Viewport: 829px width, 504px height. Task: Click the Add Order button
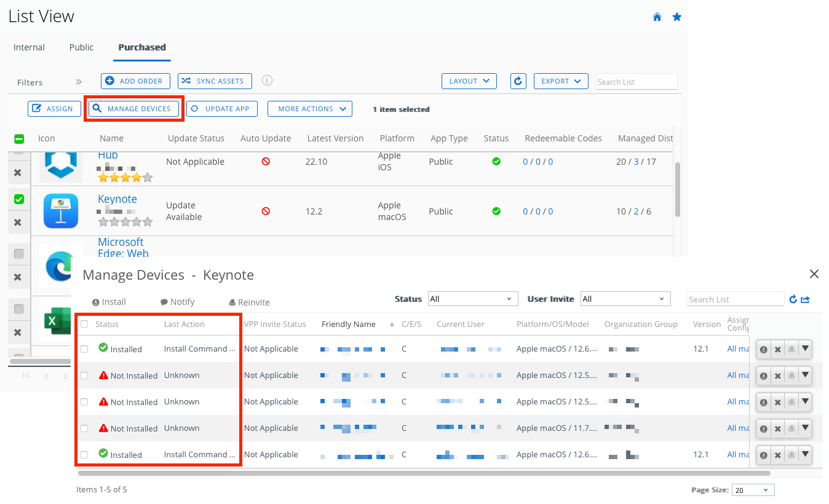[x=135, y=81]
